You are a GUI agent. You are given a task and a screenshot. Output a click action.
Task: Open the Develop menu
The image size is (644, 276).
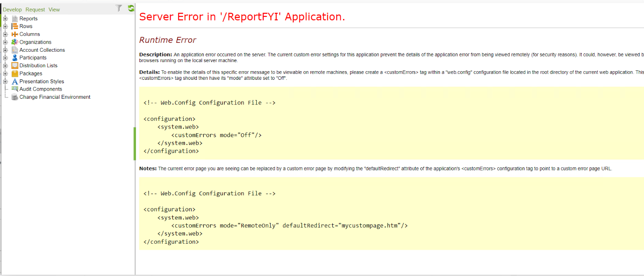(x=13, y=9)
